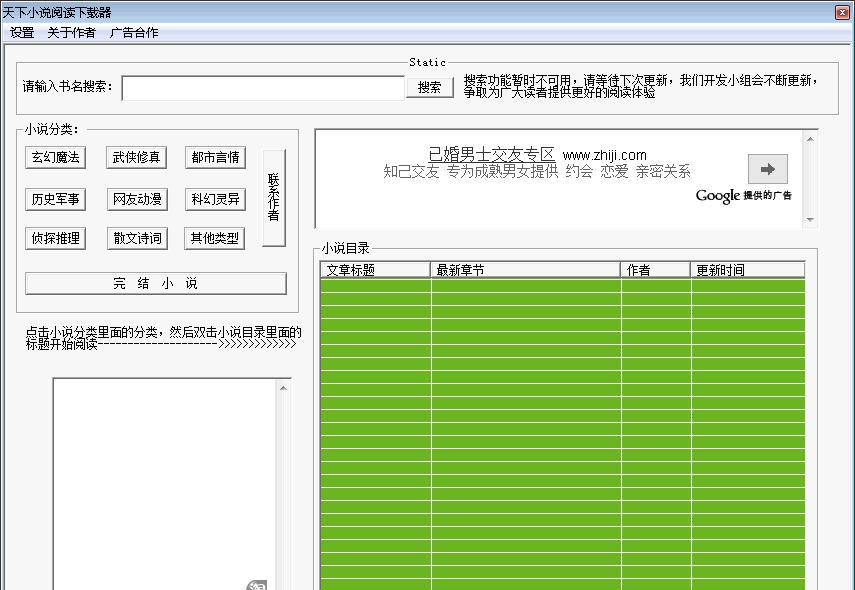Select the 玄幻魔法 category
Image resolution: width=855 pixels, height=590 pixels.
tap(56, 158)
